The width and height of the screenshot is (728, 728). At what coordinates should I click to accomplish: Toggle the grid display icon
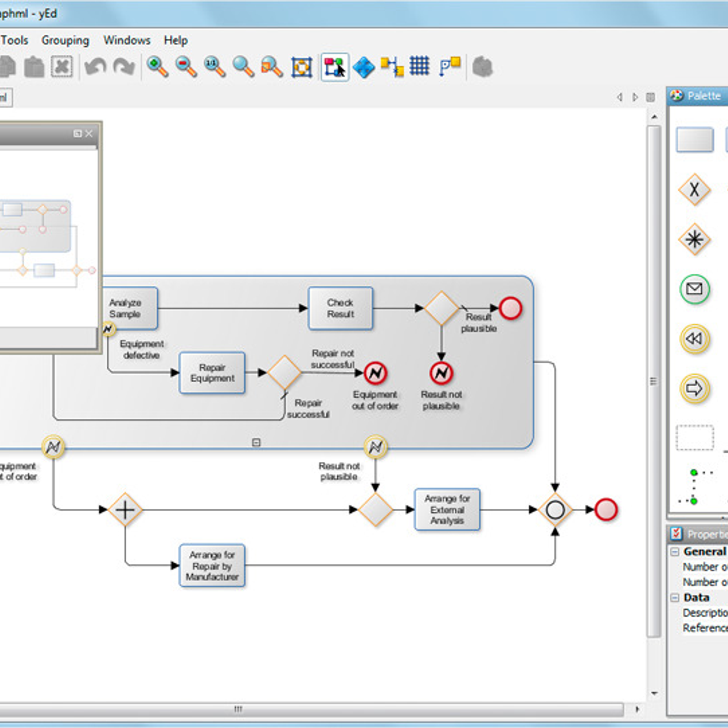click(x=420, y=66)
